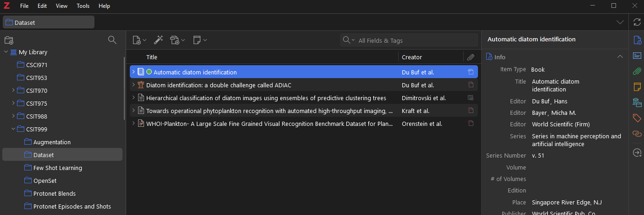
Task: Expand the Hierarchical classification item
Action: 133,98
